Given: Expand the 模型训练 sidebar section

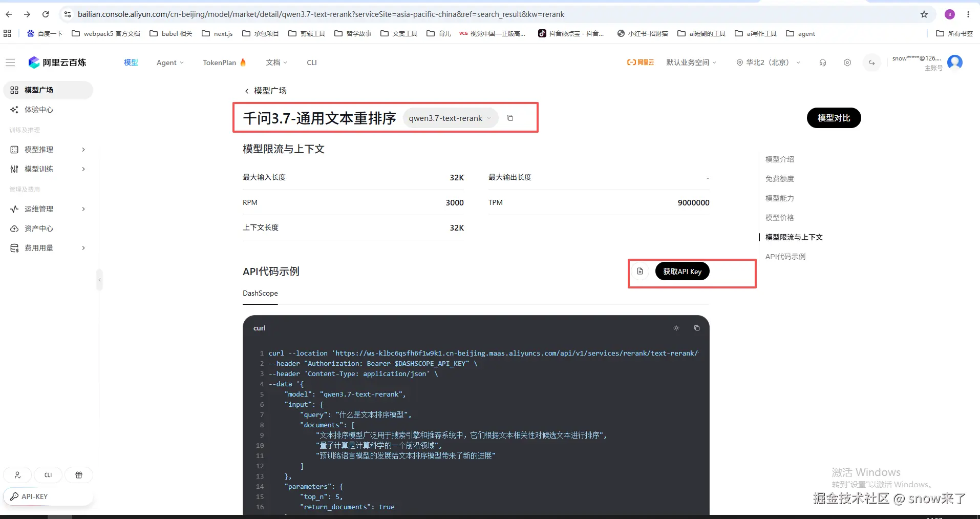Looking at the screenshot, I should (48, 169).
